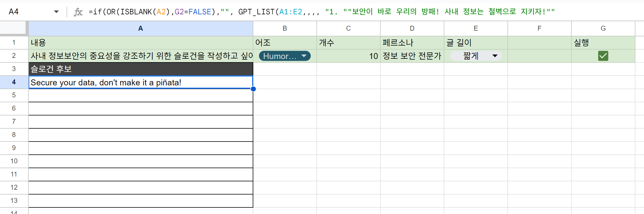This screenshot has height=214, width=644.
Task: Select empty cell F2
Action: 540,56
